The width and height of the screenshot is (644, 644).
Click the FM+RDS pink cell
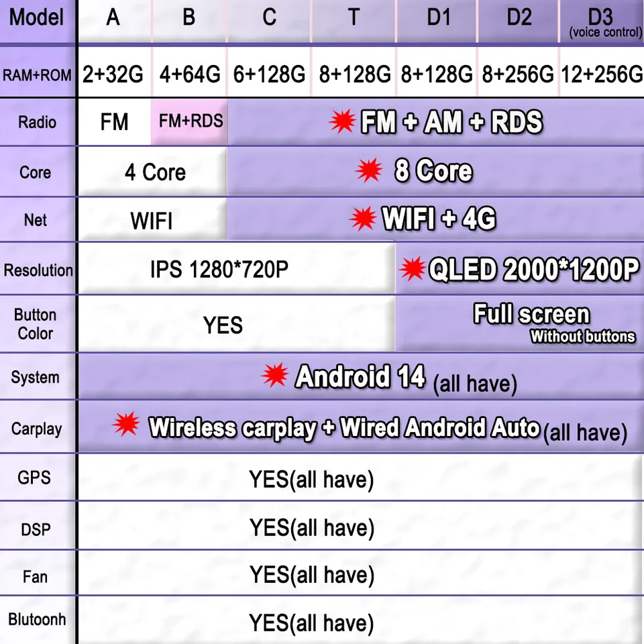190,121
